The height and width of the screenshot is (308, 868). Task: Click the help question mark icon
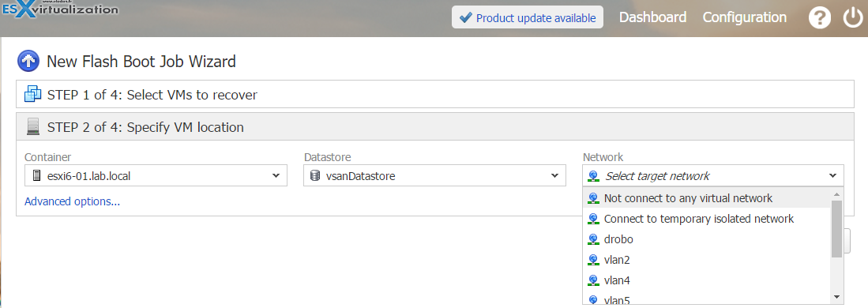point(819,17)
